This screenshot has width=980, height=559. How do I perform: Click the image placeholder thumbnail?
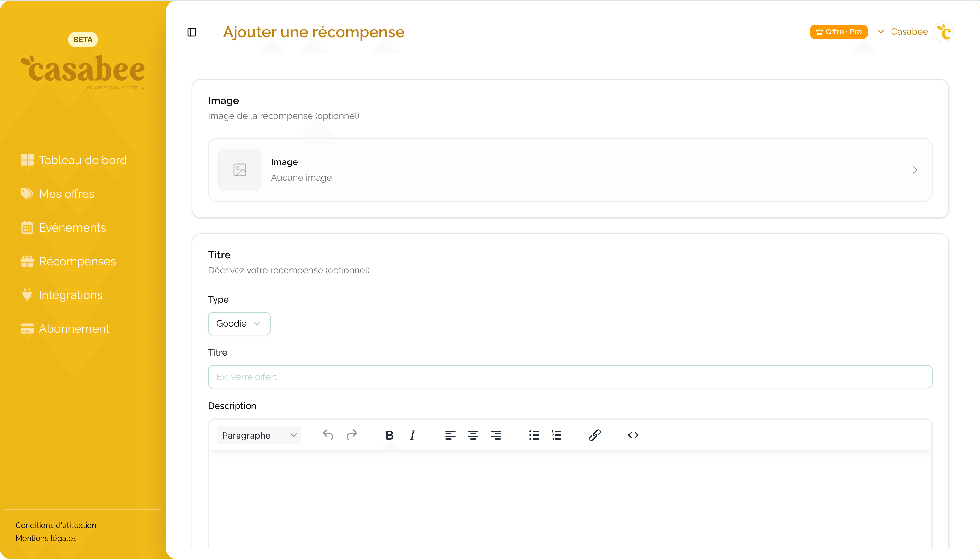[239, 170]
